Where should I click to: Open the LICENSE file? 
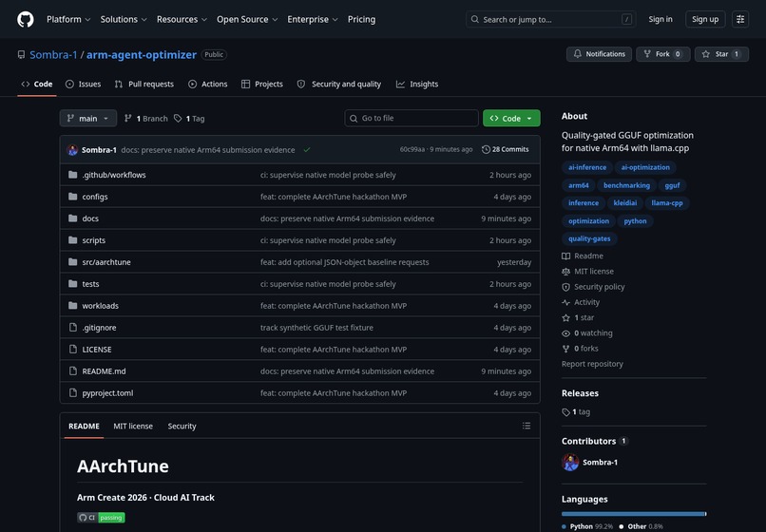click(97, 350)
